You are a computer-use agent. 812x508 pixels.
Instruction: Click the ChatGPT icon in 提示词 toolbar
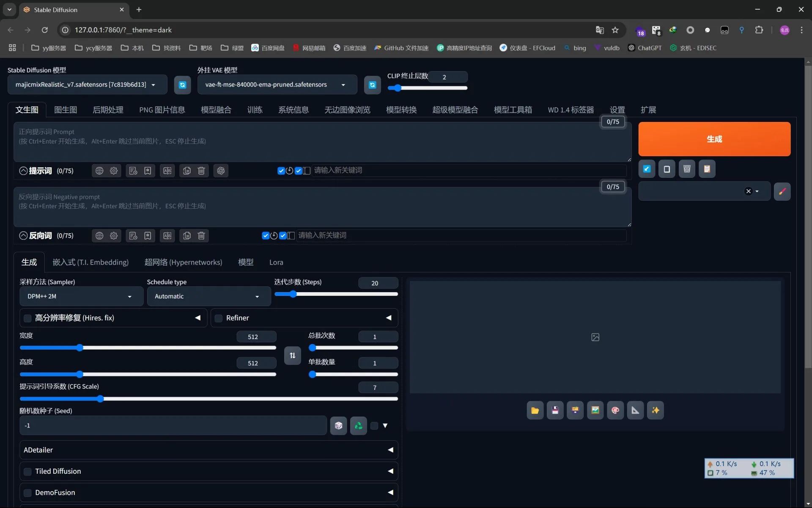pyautogui.click(x=221, y=171)
